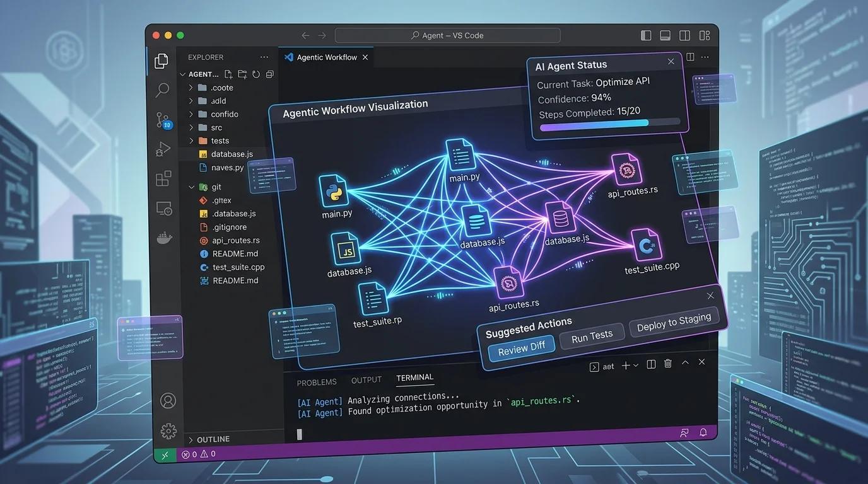Collapse the git folder
This screenshot has height=484, width=868.
191,187
